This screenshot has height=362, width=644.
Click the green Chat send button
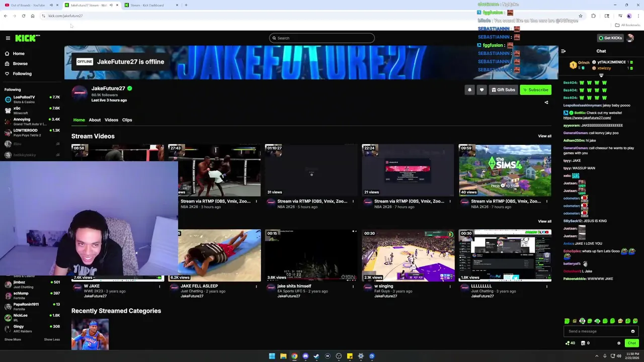click(632, 343)
